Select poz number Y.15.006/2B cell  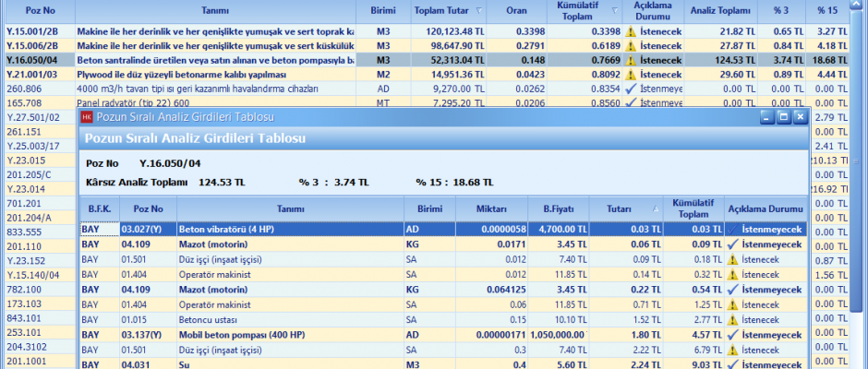coord(37,45)
